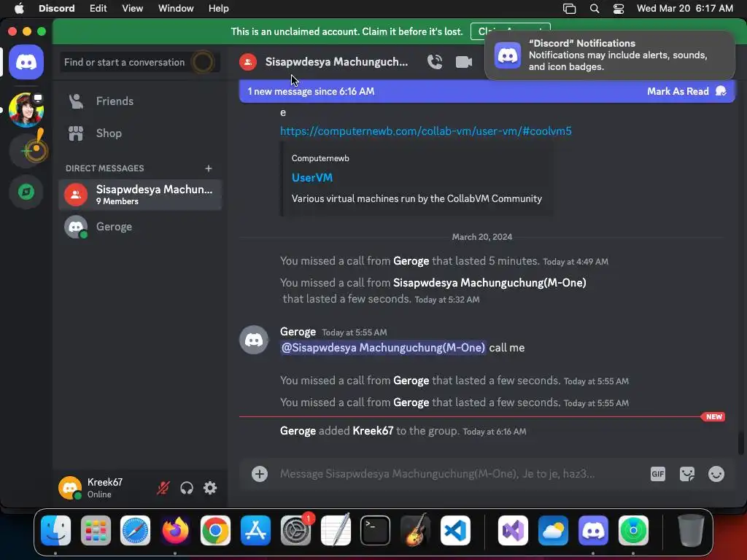Select the Sisapwdesya Machun... group DM
Image resolution: width=747 pixels, height=560 pixels.
pos(140,195)
